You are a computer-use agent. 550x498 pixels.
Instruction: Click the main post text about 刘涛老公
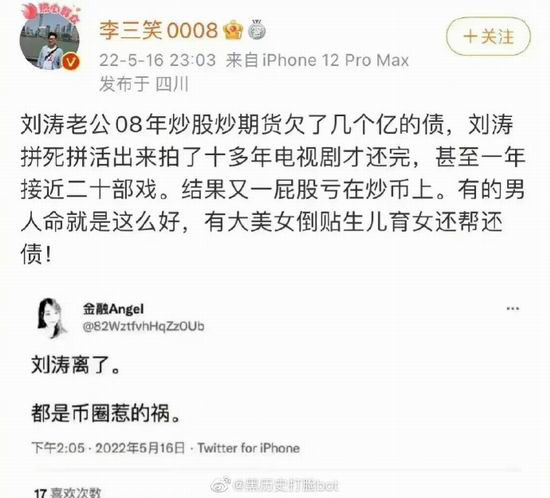tap(273, 189)
